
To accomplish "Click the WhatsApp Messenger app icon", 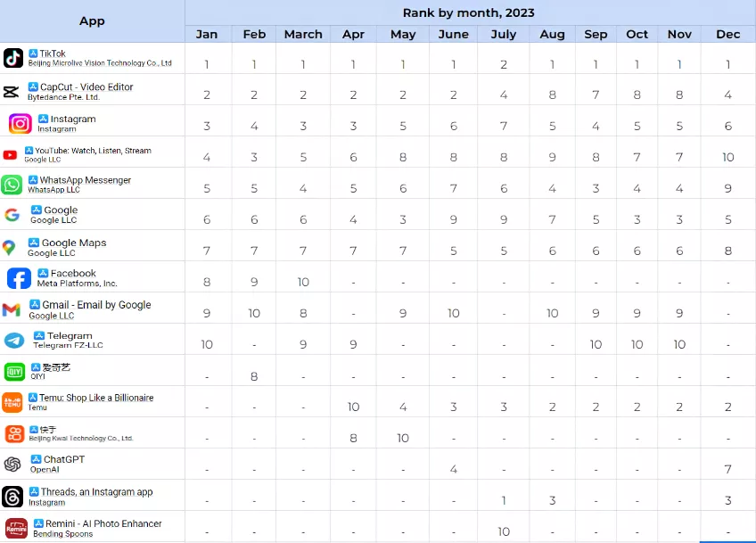I will (x=12, y=185).
